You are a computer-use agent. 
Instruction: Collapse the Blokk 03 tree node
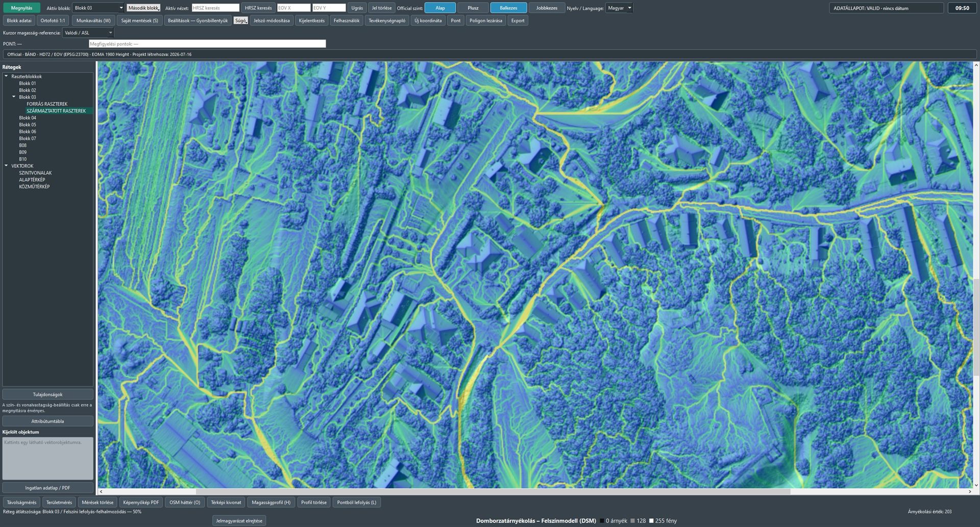pos(14,97)
